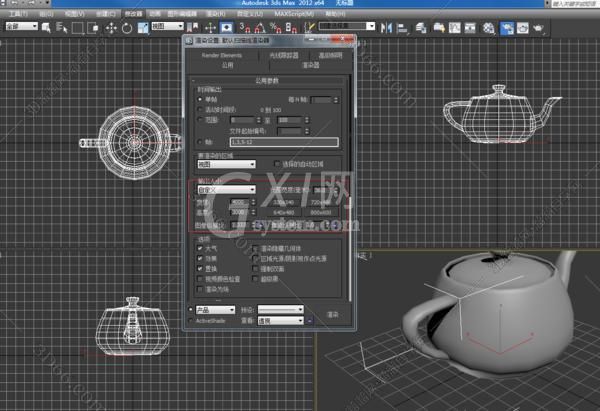This screenshot has width=600, height=411.
Task: Select the 帧 (Frames) radio button
Action: 200,142
